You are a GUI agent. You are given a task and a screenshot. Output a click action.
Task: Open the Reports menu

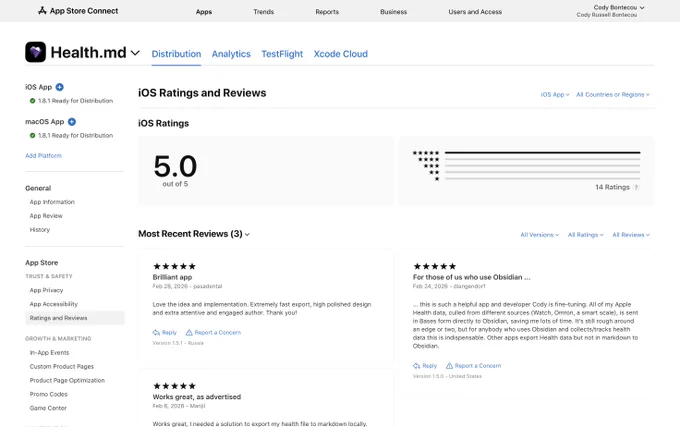[x=327, y=12]
